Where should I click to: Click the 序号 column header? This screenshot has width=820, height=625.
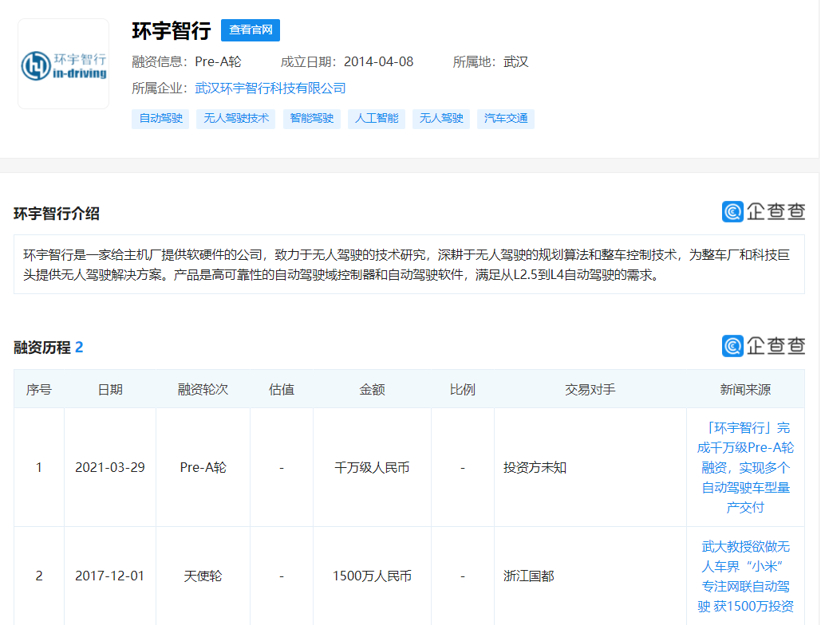pos(39,389)
